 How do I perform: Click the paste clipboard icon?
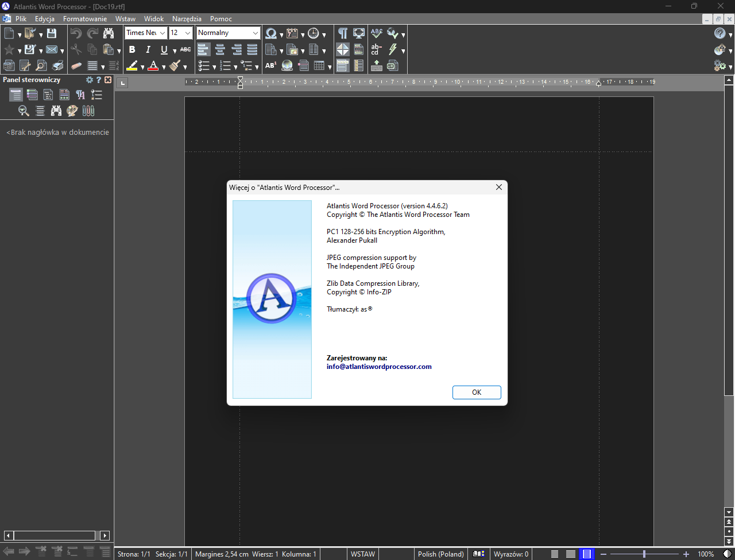coord(108,50)
